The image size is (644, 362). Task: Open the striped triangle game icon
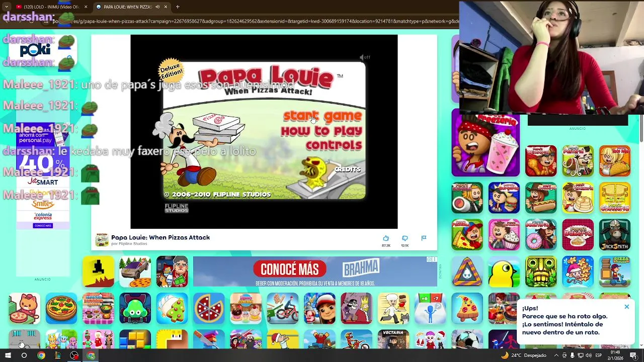point(467,271)
